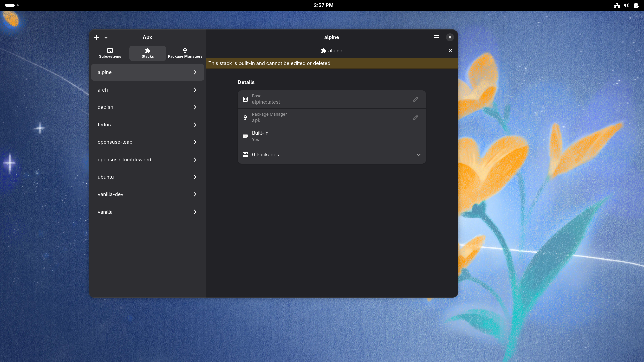Select the alpine stack row

coord(148,72)
